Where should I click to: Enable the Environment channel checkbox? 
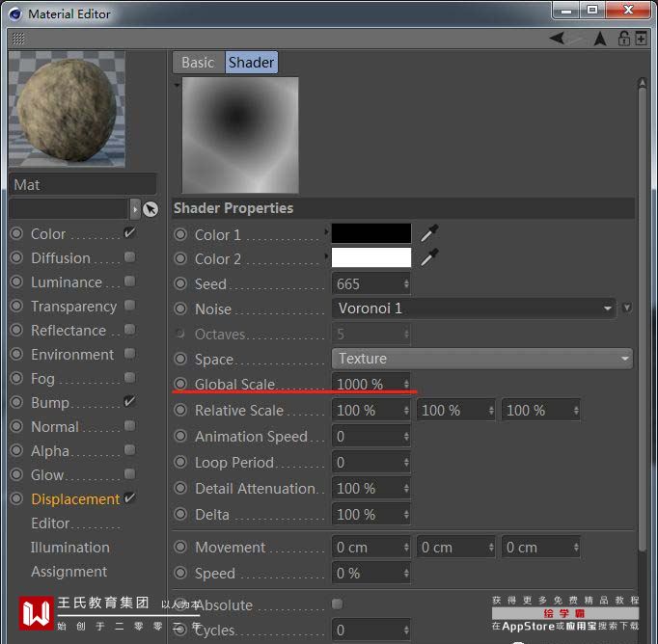point(129,354)
